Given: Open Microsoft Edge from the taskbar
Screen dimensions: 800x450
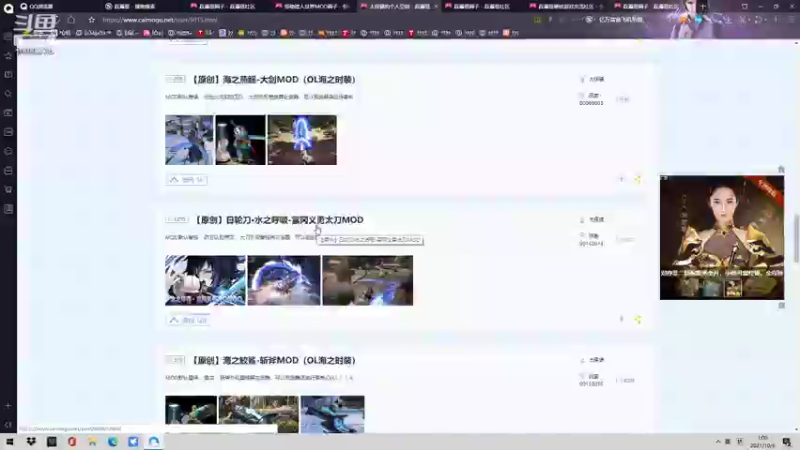Looking at the screenshot, I should click(x=113, y=442).
